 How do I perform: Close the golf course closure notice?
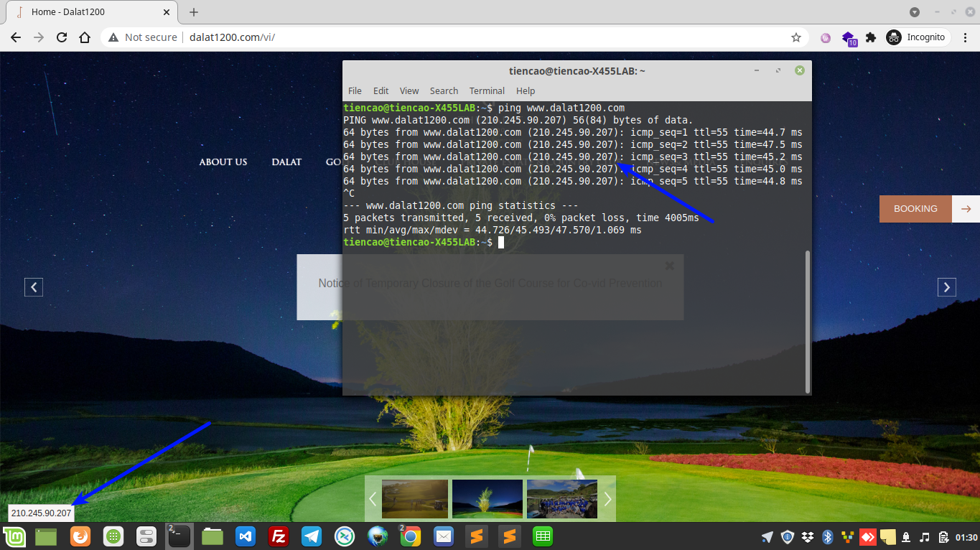tap(669, 266)
